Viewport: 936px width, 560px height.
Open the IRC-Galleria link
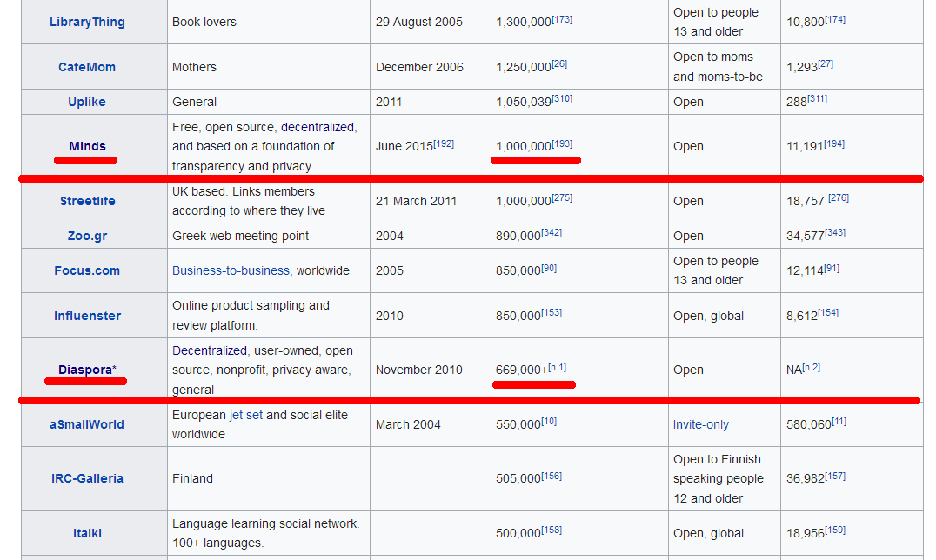point(87,478)
